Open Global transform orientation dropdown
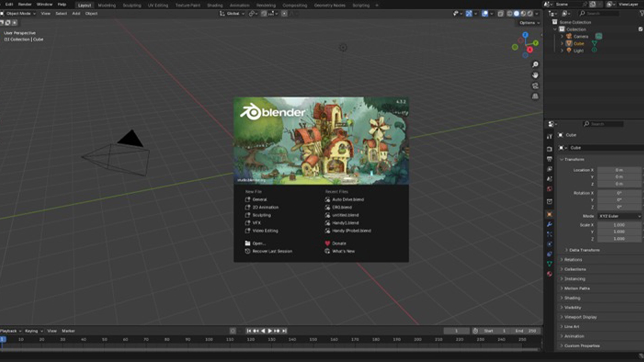This screenshot has height=362, width=644. coord(232,13)
